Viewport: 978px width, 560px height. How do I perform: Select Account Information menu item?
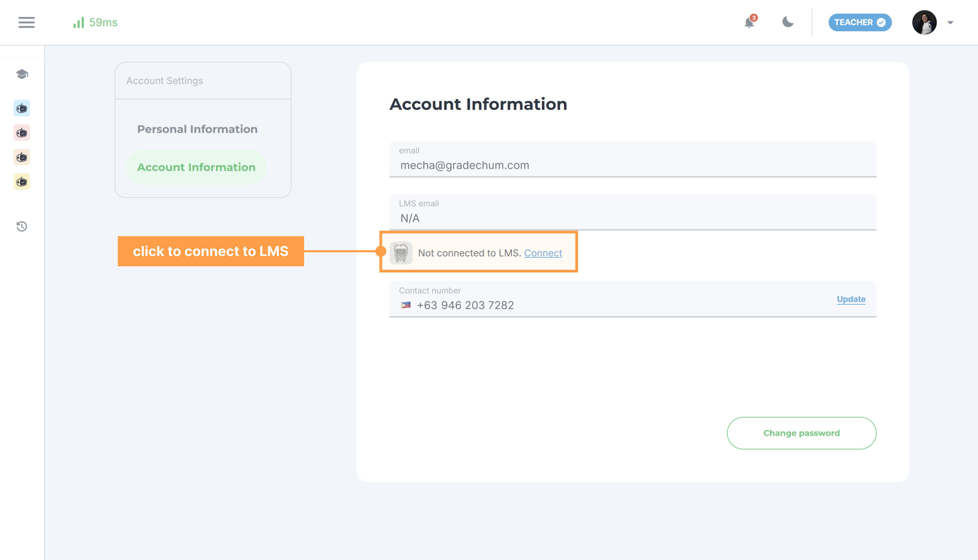coord(196,167)
